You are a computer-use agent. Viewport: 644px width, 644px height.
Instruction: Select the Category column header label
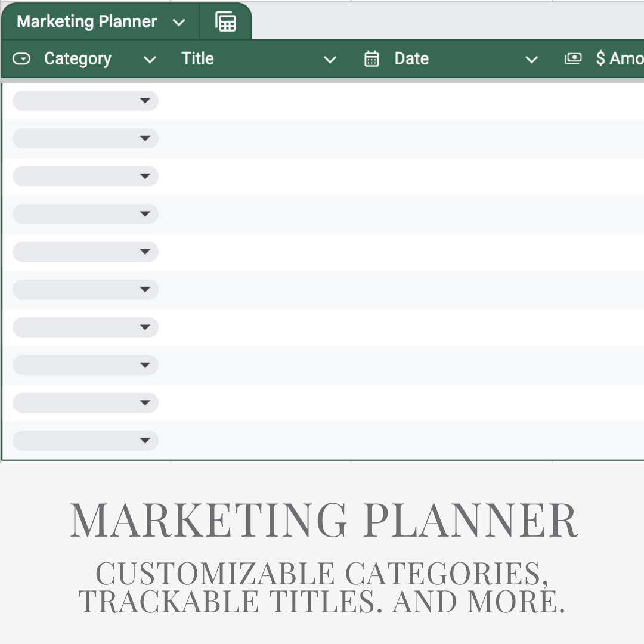[x=78, y=59]
